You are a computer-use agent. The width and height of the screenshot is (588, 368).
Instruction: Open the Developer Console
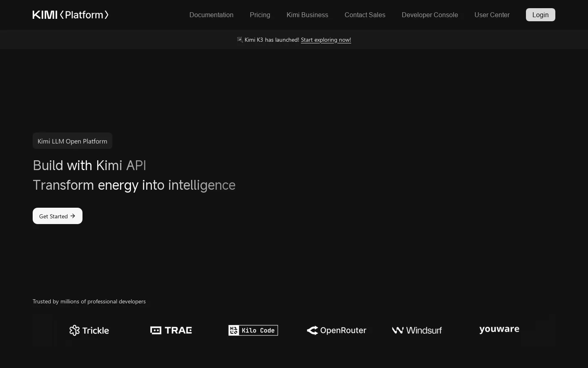click(430, 15)
